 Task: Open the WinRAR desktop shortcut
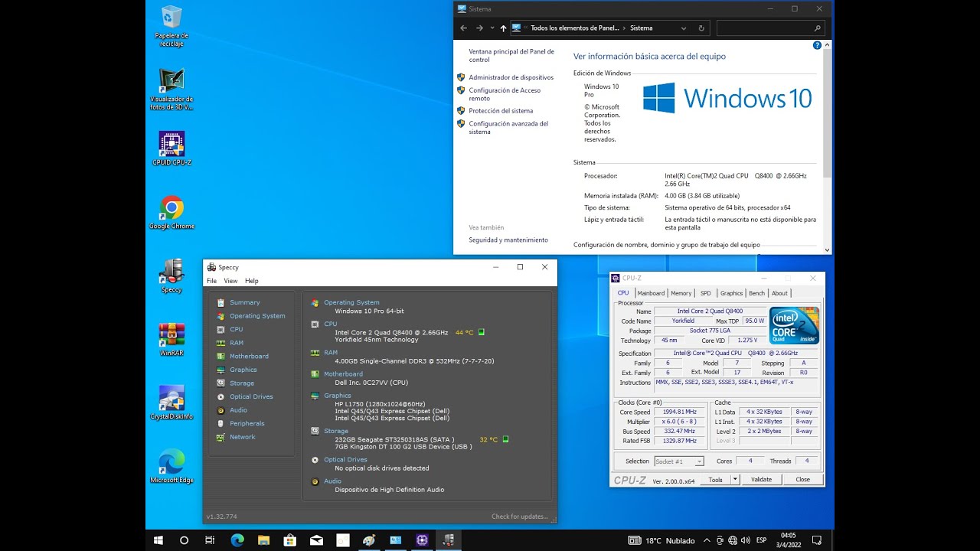point(171,339)
